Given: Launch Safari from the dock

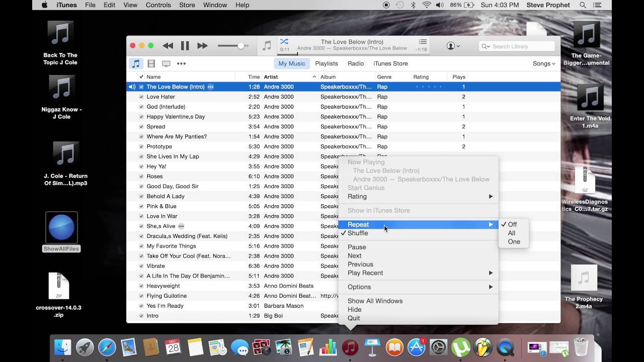Looking at the screenshot, I should click(x=107, y=347).
